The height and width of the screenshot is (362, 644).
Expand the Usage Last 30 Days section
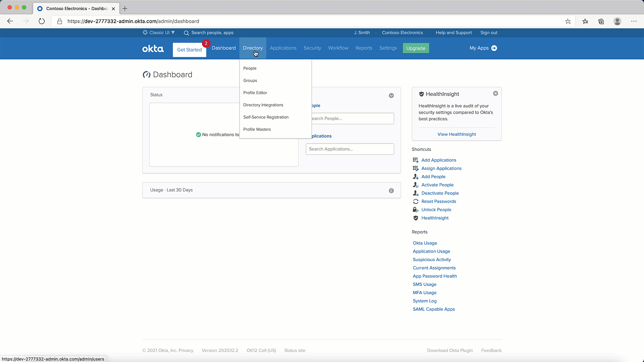[x=391, y=191]
